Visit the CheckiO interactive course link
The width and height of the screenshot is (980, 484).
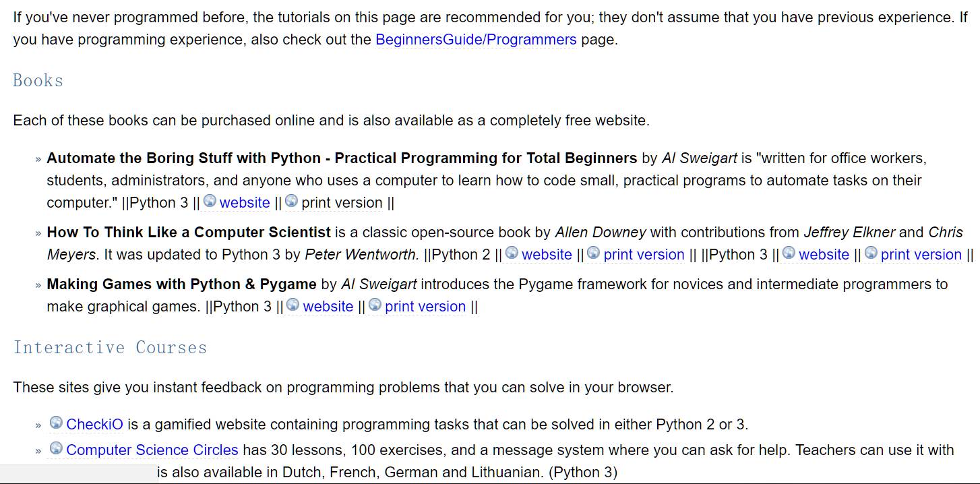coord(94,424)
